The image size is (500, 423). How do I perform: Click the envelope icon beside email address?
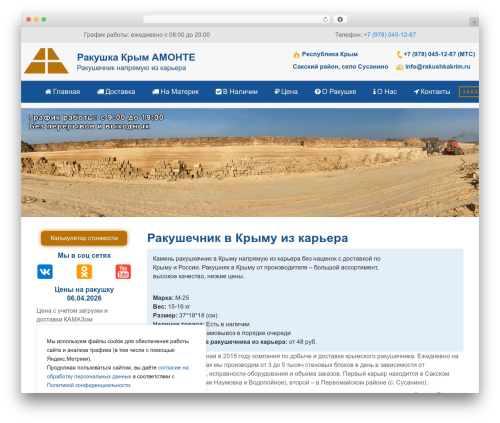(400, 67)
